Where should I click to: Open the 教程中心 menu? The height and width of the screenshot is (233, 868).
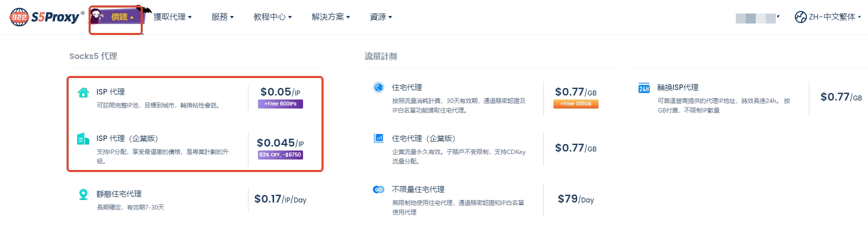(x=272, y=17)
